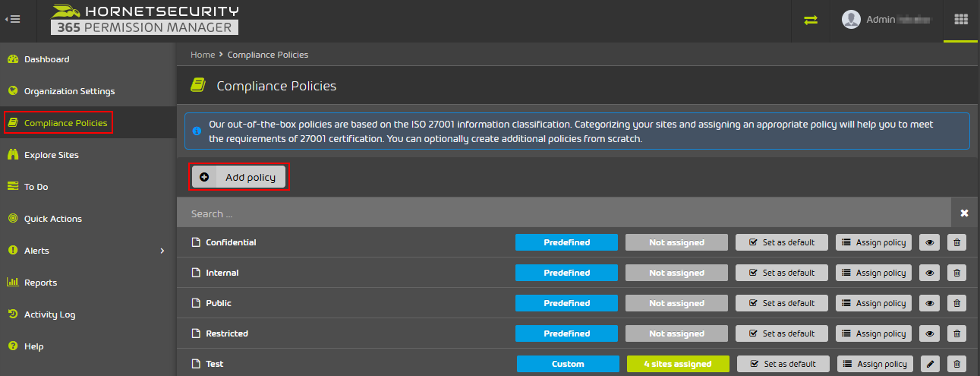View the Internal policy via eye icon
The image size is (980, 376).
[929, 273]
